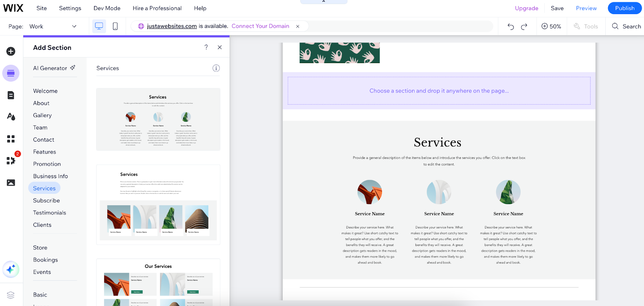Click the Publish button
The height and width of the screenshot is (306, 644).
pos(625,8)
